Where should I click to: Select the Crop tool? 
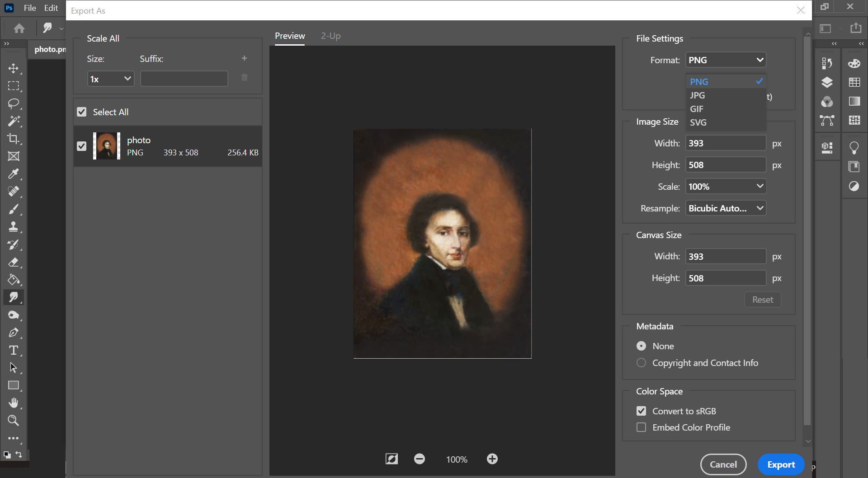tap(14, 139)
